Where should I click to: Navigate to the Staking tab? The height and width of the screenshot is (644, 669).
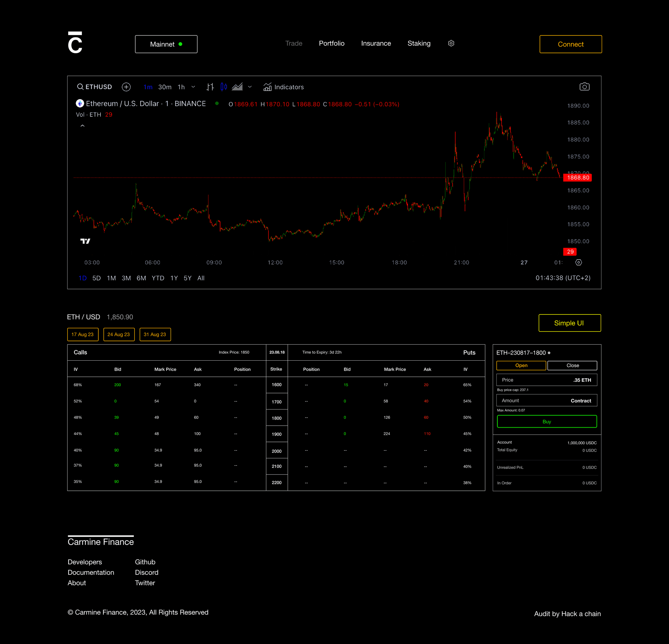[x=419, y=43]
